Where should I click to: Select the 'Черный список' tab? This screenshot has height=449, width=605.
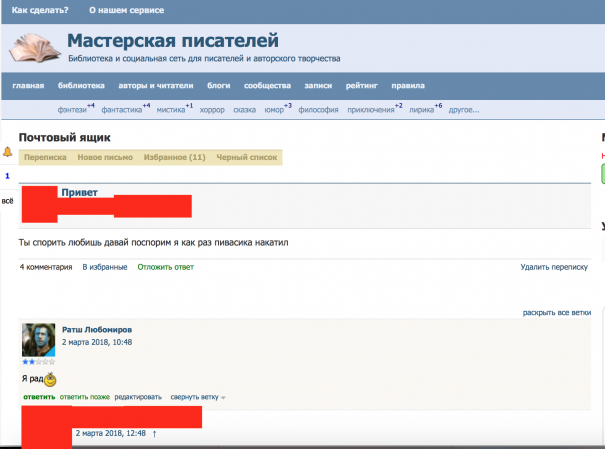click(x=246, y=157)
